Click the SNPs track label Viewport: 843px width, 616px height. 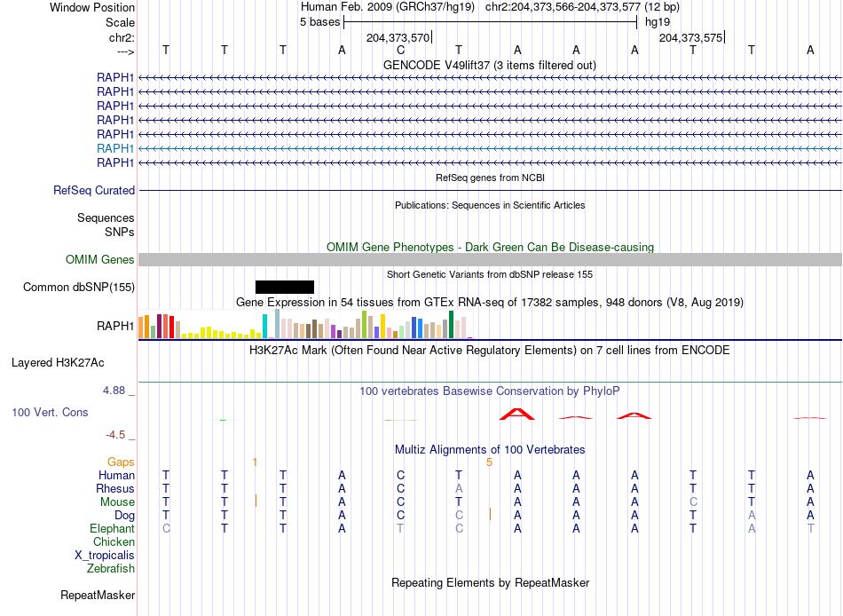pyautogui.click(x=120, y=232)
